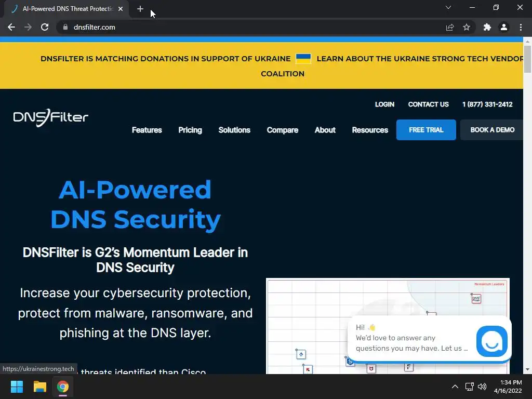The width and height of the screenshot is (532, 399).
Task: Open the Pricing menu item
Action: coord(190,130)
